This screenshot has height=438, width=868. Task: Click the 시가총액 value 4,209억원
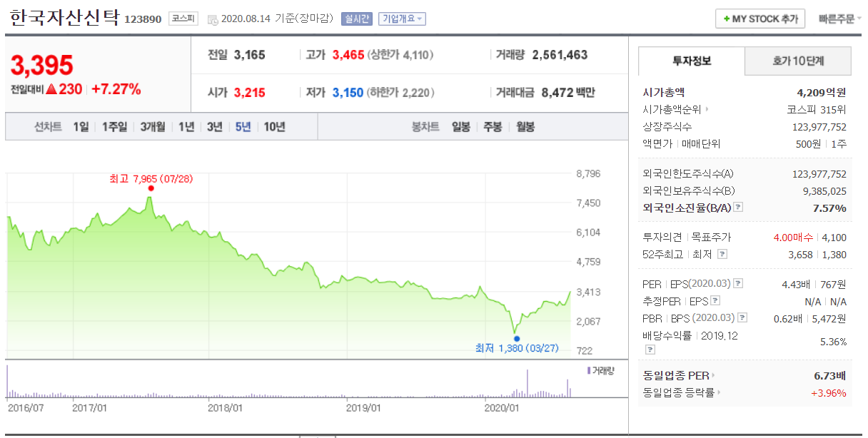822,92
